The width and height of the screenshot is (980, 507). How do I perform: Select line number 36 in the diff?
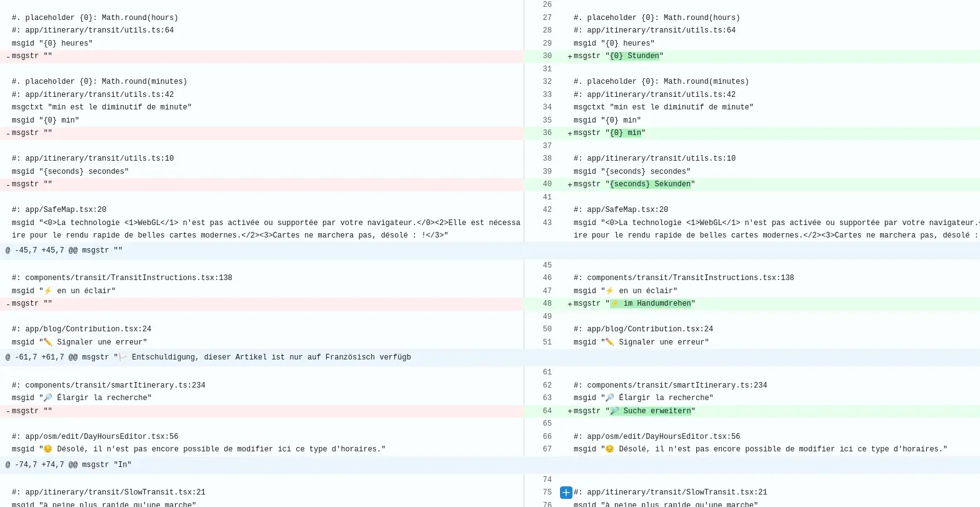click(547, 133)
